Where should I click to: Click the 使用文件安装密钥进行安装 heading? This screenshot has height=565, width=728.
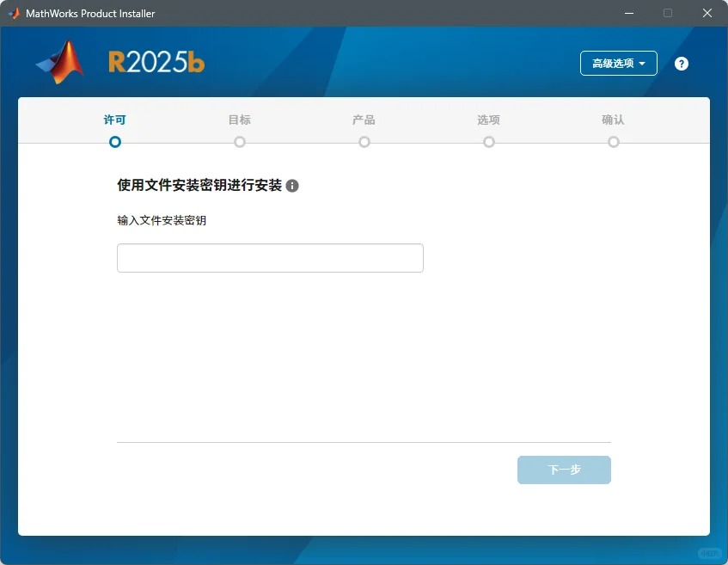(196, 185)
